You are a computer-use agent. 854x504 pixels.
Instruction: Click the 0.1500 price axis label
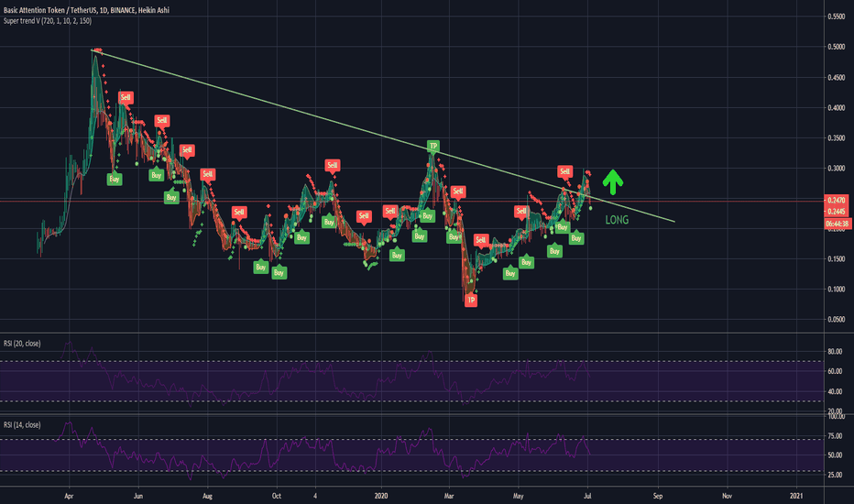(836, 258)
